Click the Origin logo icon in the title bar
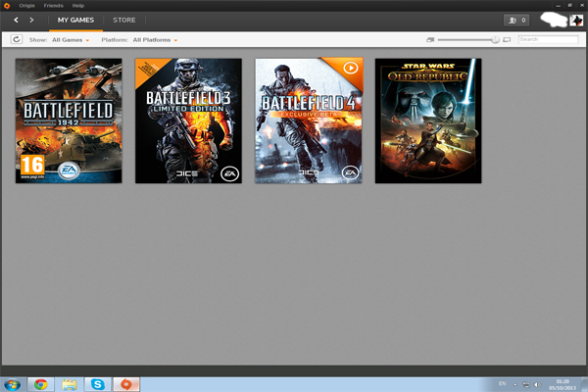Image resolution: width=588 pixels, height=392 pixels. point(7,6)
